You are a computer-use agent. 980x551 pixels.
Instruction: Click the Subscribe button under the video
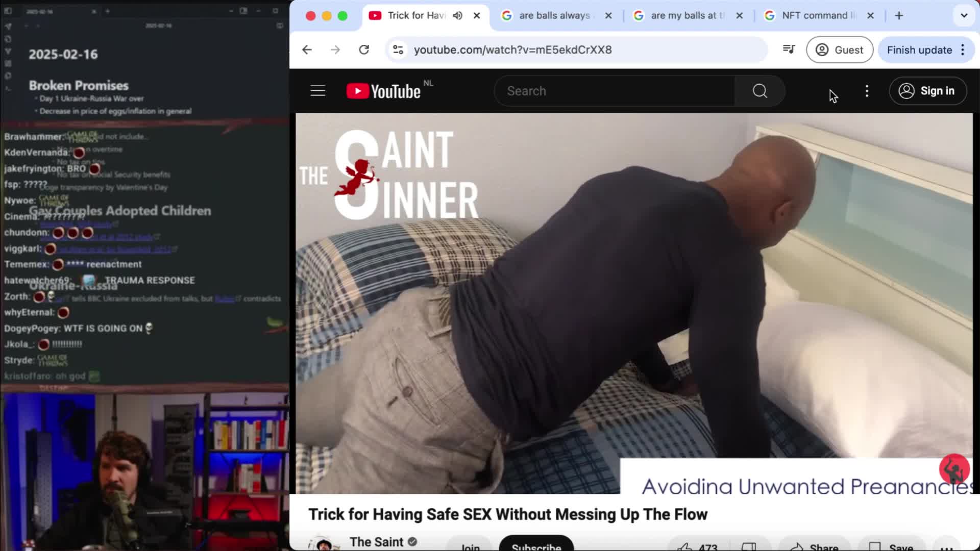[536, 546]
